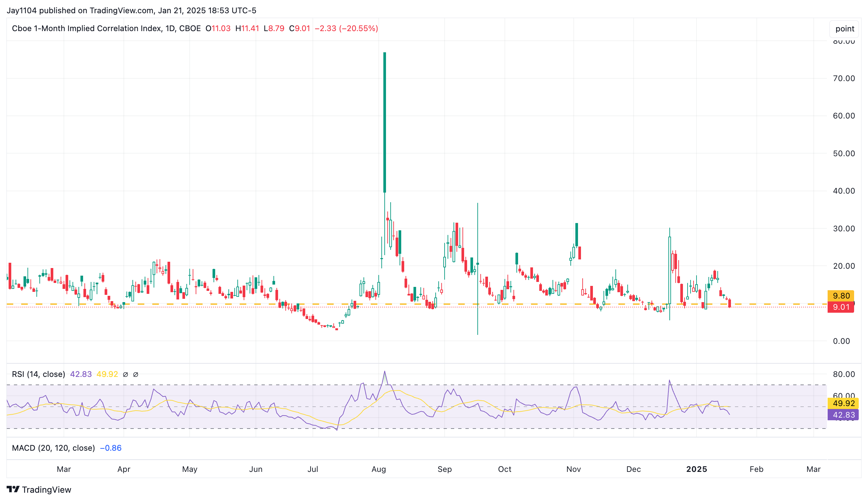The width and height of the screenshot is (868, 501).
Task: Click the 50.00 price axis label
Action: pyautogui.click(x=844, y=154)
